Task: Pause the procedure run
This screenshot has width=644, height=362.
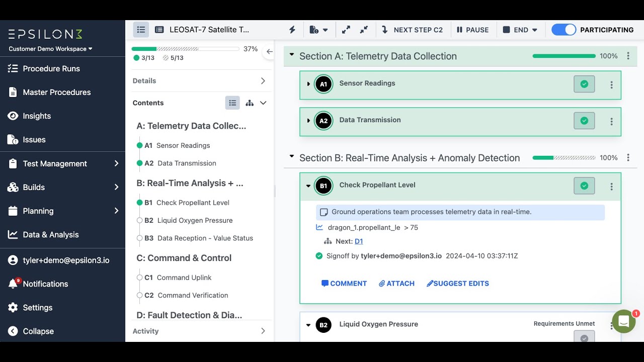Action: point(473,30)
